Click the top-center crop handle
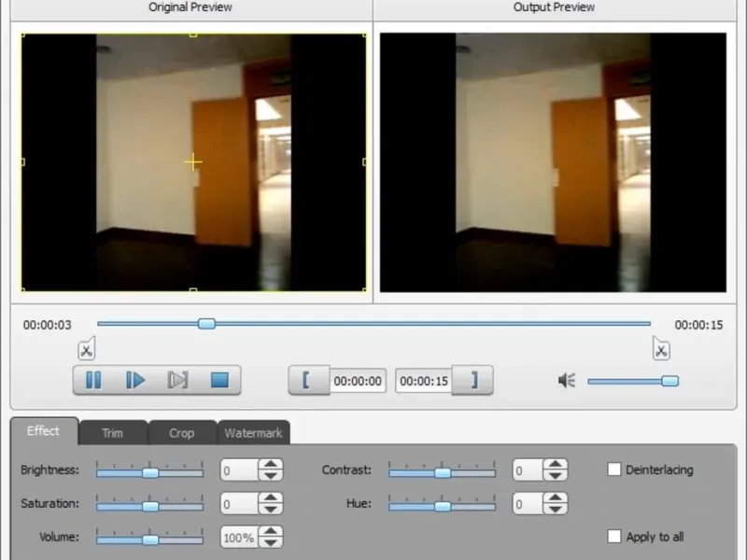The height and width of the screenshot is (560, 747). click(x=193, y=35)
